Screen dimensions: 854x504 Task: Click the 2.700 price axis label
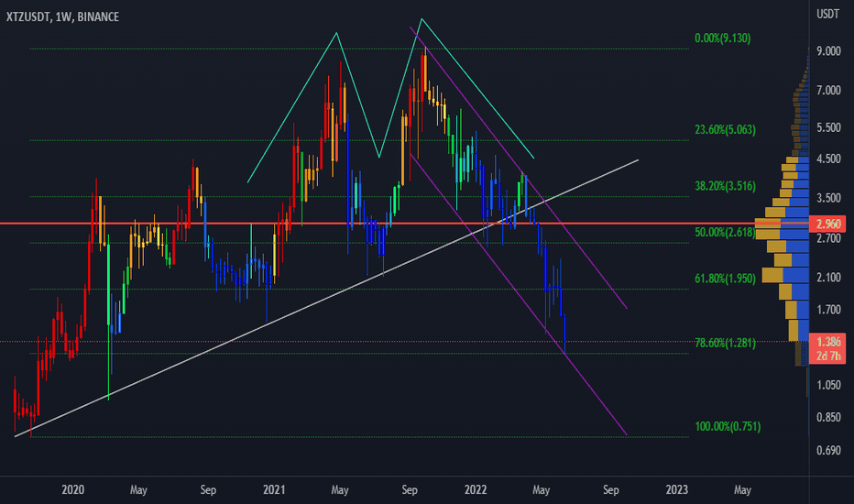pyautogui.click(x=828, y=238)
